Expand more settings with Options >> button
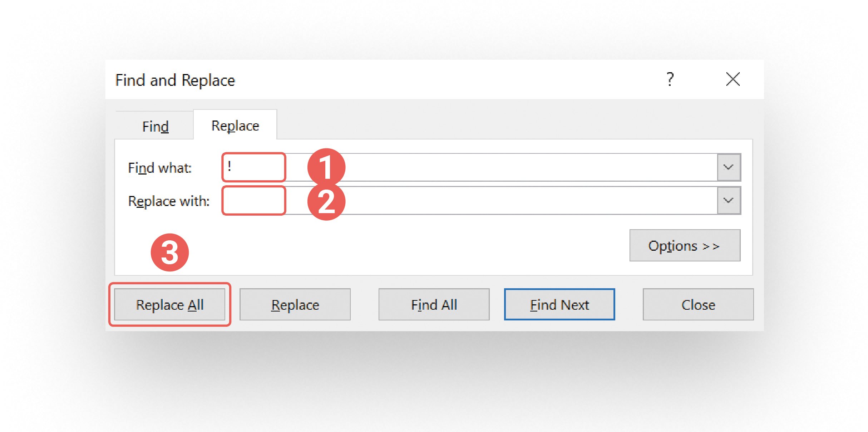This screenshot has width=868, height=432. click(x=685, y=246)
